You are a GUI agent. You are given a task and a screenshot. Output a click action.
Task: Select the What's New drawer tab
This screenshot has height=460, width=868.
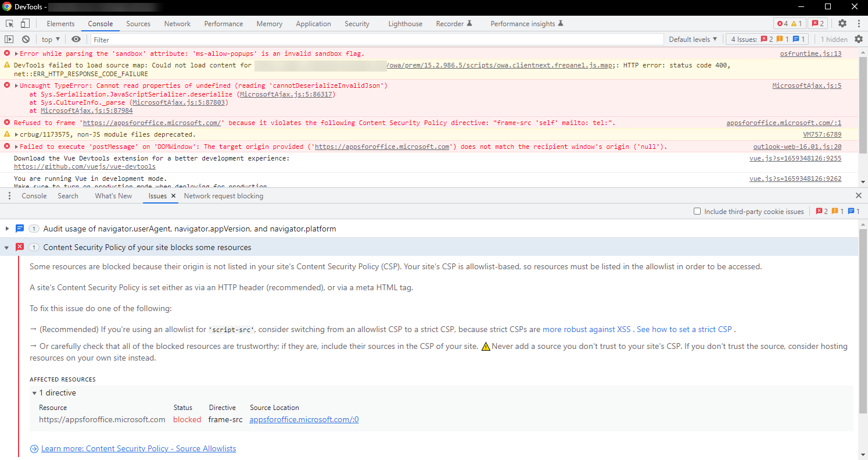[x=113, y=196]
